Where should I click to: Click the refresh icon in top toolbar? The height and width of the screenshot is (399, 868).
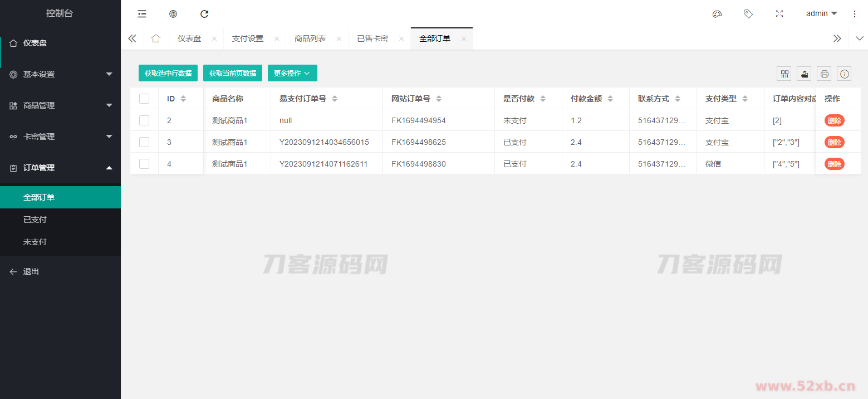tap(204, 14)
